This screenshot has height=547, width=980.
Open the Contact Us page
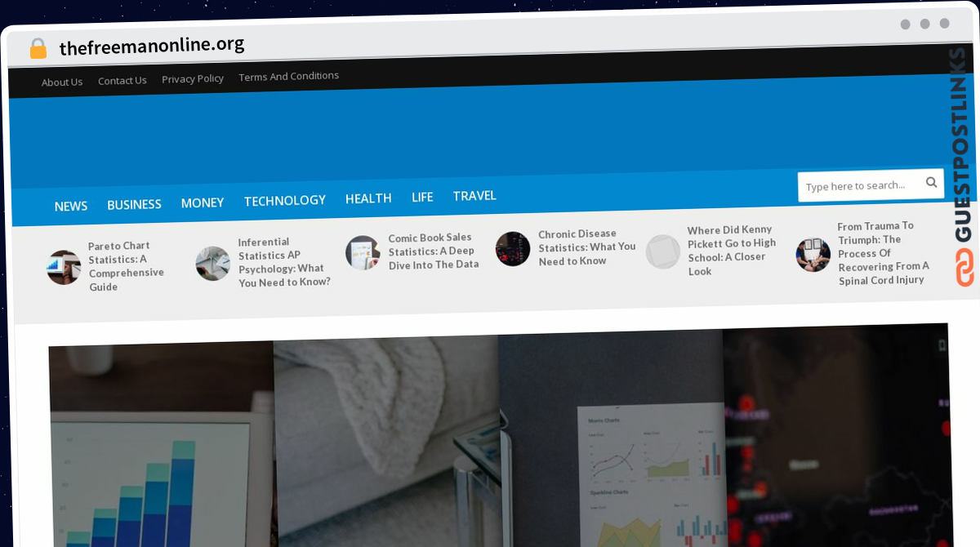(x=122, y=80)
